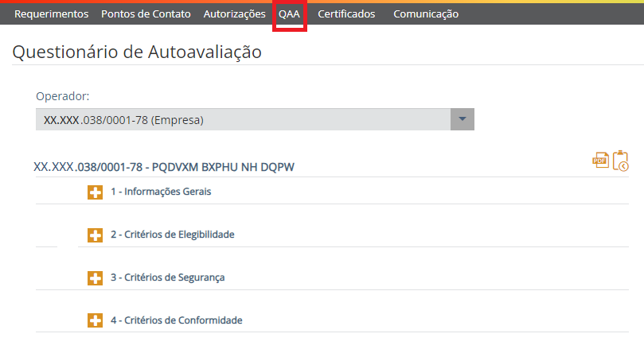Open the Autorizações menu
This screenshot has height=353, width=644.
[234, 14]
